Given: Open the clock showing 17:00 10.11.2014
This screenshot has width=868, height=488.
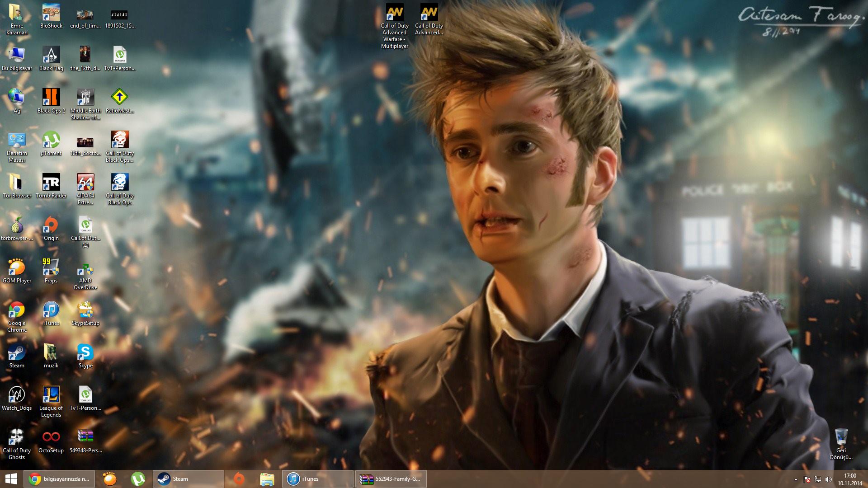Looking at the screenshot, I should coord(850,479).
